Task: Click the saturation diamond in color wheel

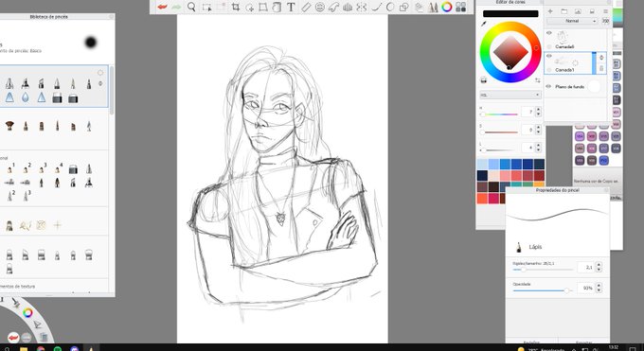Action: [x=510, y=51]
